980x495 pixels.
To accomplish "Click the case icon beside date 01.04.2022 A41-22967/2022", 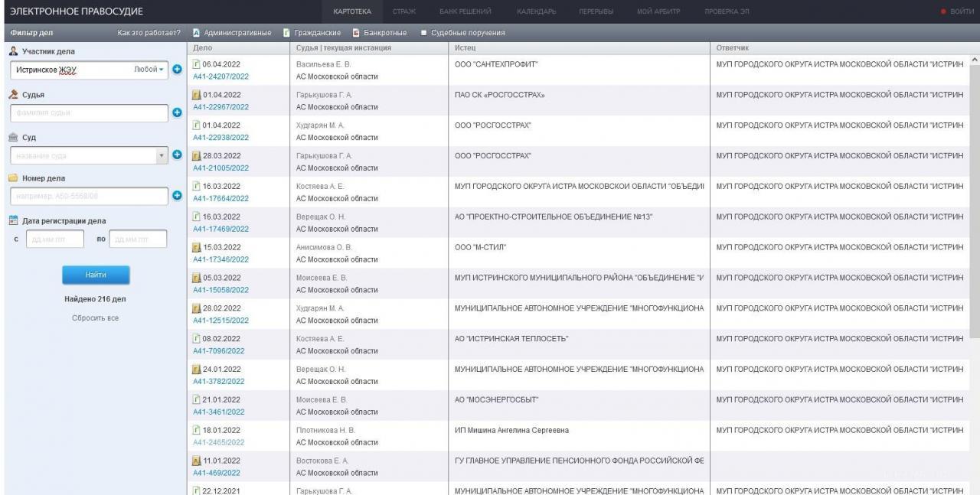I will point(196,95).
